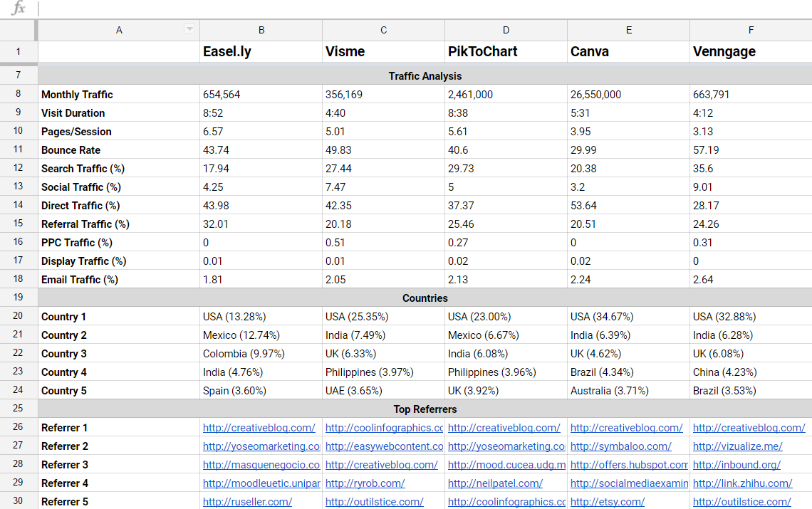812x509 pixels.
Task: Select the PikToChart header cell
Action: click(x=506, y=52)
